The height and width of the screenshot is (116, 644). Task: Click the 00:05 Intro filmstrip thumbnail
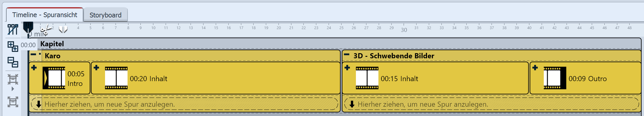(x=54, y=78)
